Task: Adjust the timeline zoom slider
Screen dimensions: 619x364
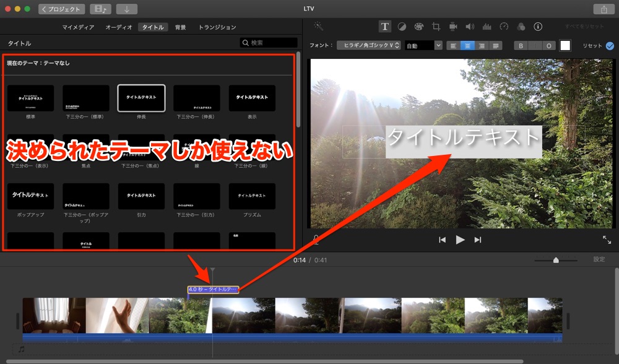Action: [556, 260]
